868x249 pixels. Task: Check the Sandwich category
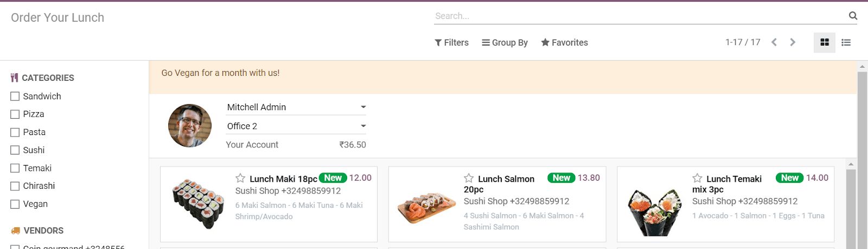click(15, 97)
